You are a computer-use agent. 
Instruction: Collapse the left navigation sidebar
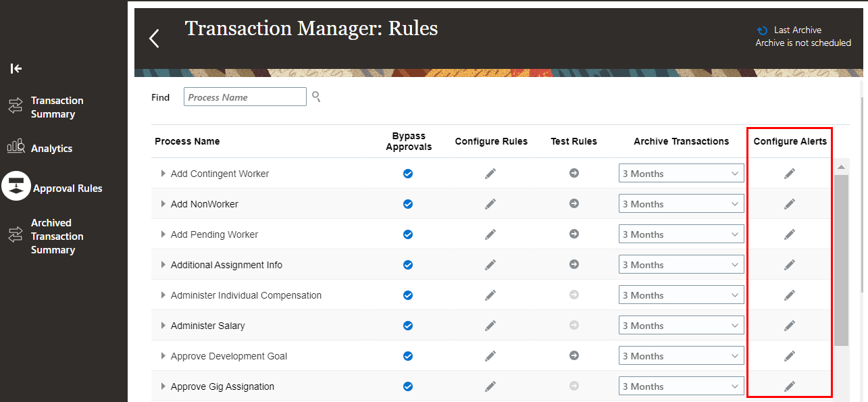point(15,68)
